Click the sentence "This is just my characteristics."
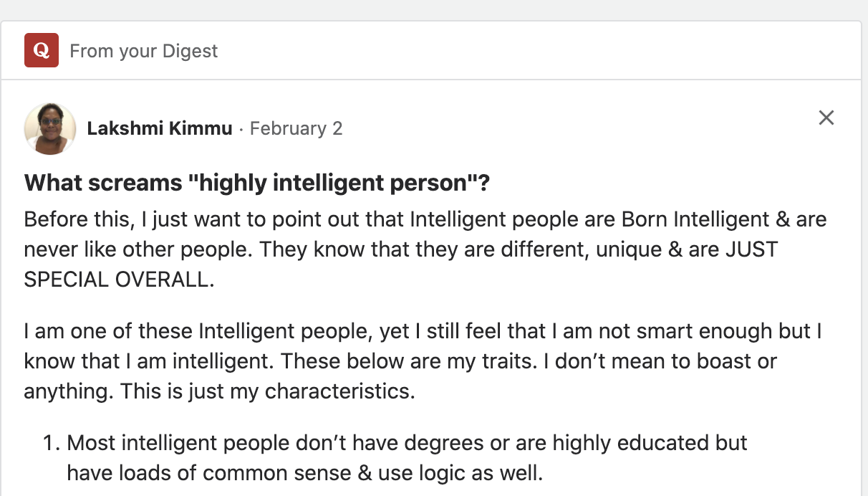 click(x=267, y=393)
